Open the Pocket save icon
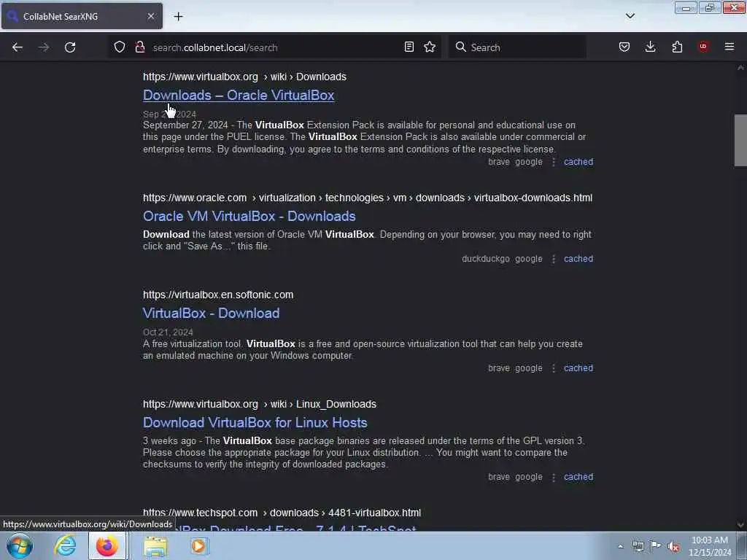The width and height of the screenshot is (747, 560). pos(624,47)
